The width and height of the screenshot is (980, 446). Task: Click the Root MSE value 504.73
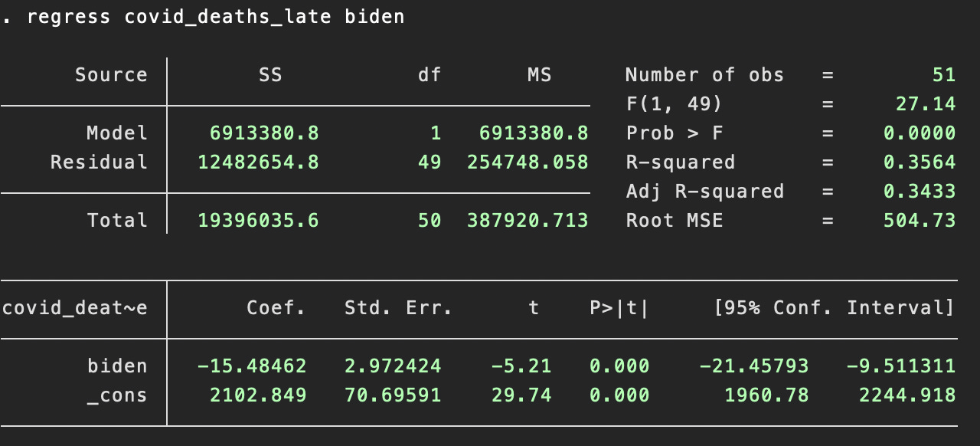coord(920,221)
